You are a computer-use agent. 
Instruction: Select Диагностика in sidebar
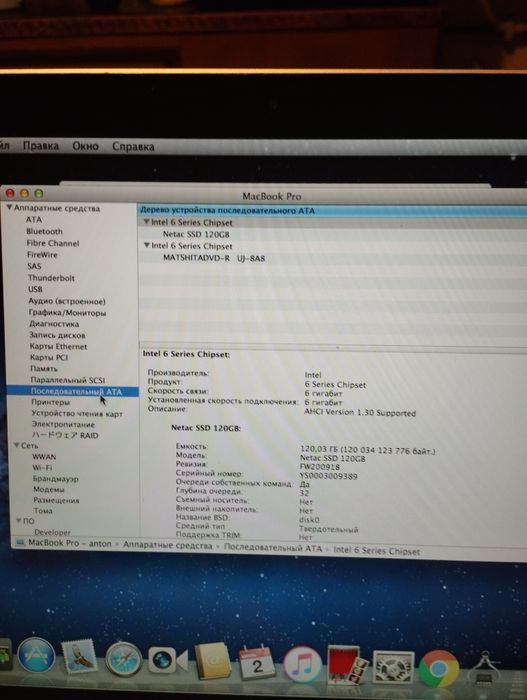54,324
